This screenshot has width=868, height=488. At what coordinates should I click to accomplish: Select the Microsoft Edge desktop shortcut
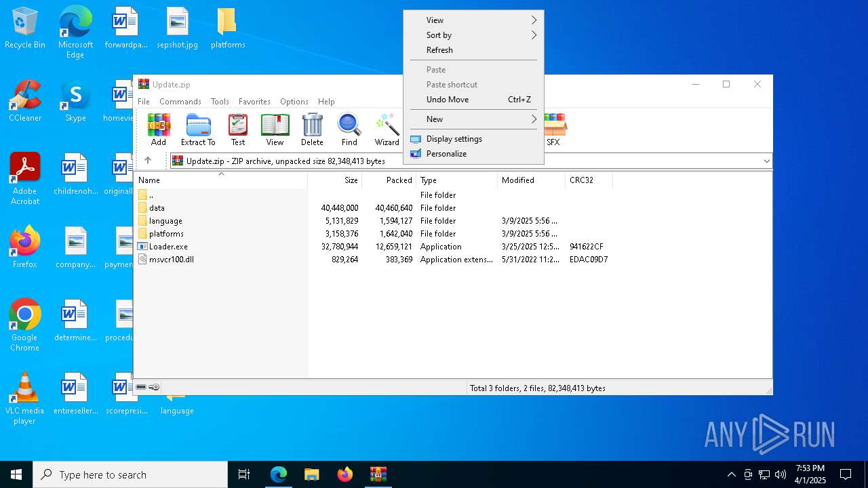tap(75, 32)
